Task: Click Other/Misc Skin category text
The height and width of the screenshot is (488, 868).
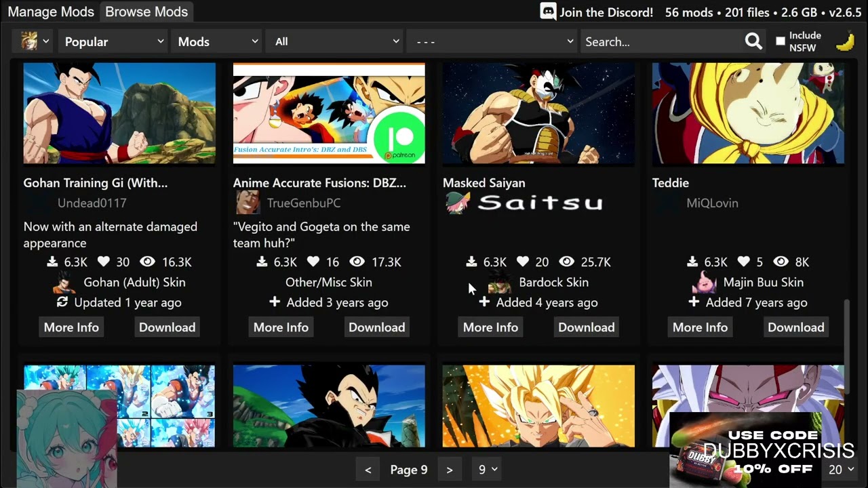Action: click(329, 282)
